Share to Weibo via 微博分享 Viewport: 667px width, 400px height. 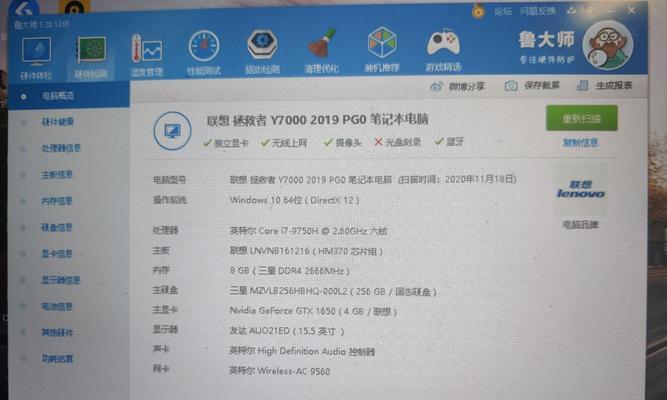click(x=458, y=86)
